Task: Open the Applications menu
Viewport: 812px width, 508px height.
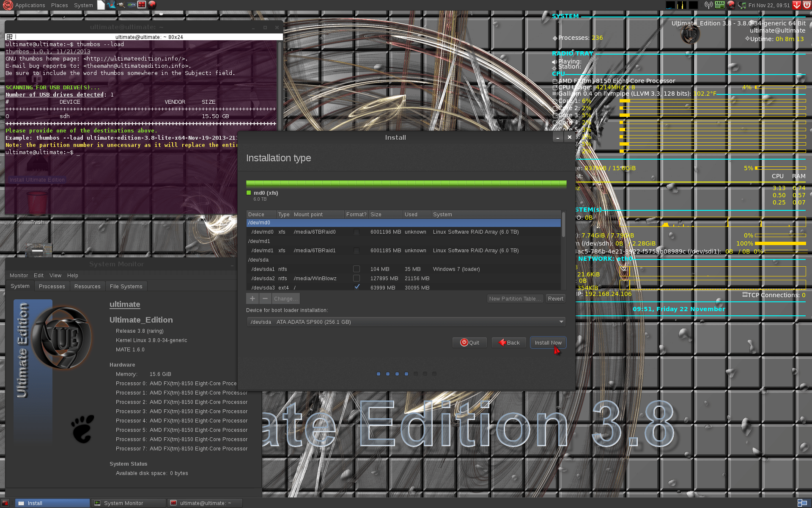Action: [x=30, y=5]
